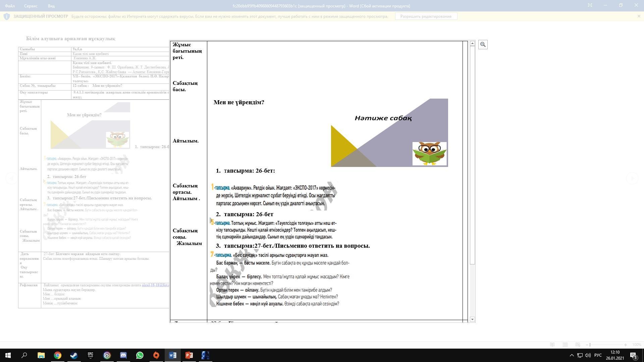644x362 pixels.
Task: Click the email link in Рефлексия row
Action: pos(155,285)
